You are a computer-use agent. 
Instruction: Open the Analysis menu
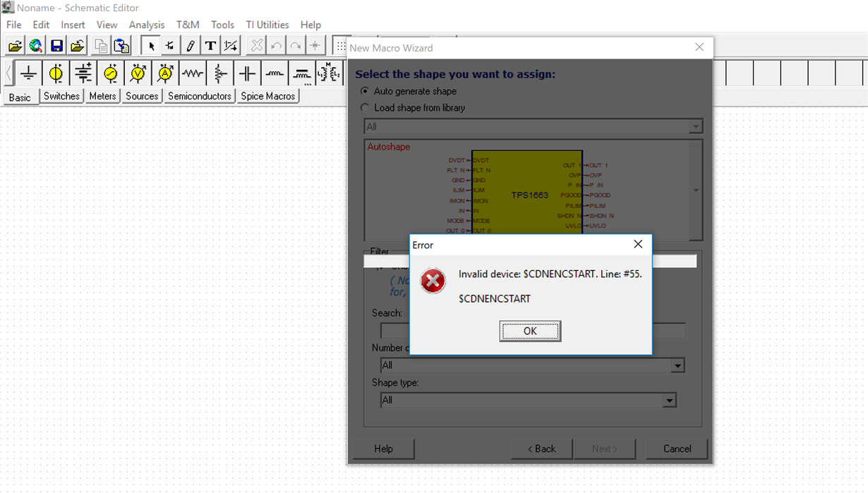[x=147, y=25]
